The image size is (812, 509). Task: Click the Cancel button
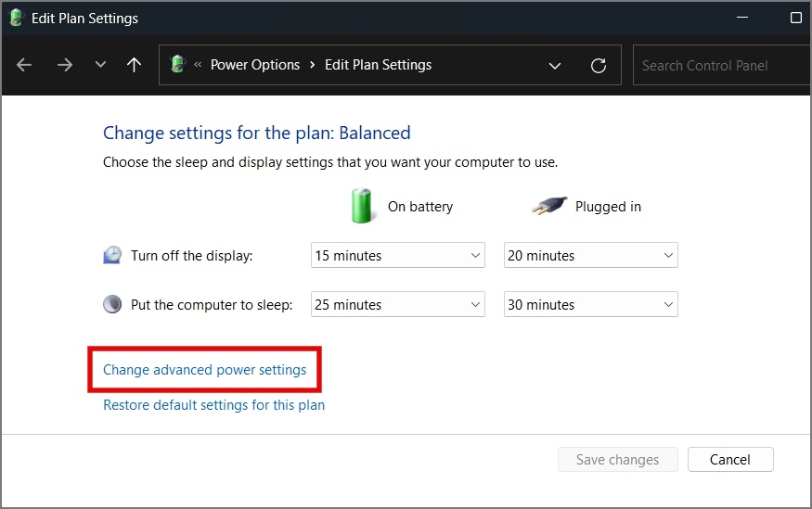730,460
